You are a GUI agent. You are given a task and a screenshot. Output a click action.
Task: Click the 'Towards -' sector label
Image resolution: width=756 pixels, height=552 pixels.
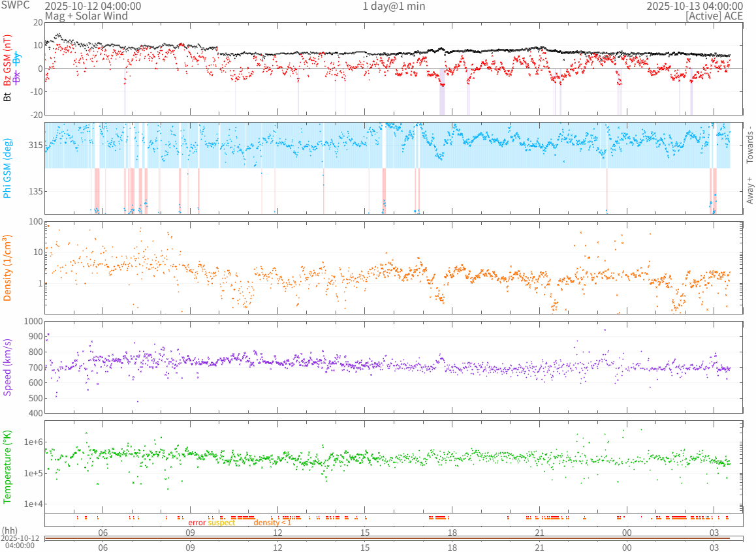[x=749, y=144]
